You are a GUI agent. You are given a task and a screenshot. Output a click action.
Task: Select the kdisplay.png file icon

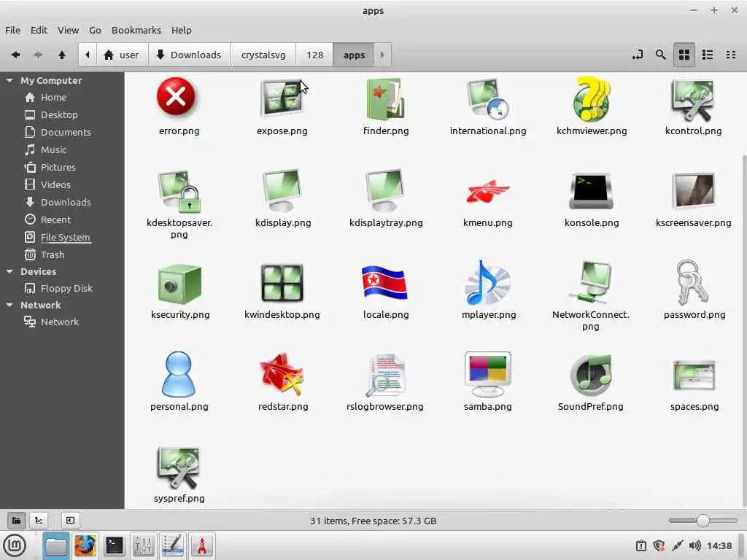[282, 190]
